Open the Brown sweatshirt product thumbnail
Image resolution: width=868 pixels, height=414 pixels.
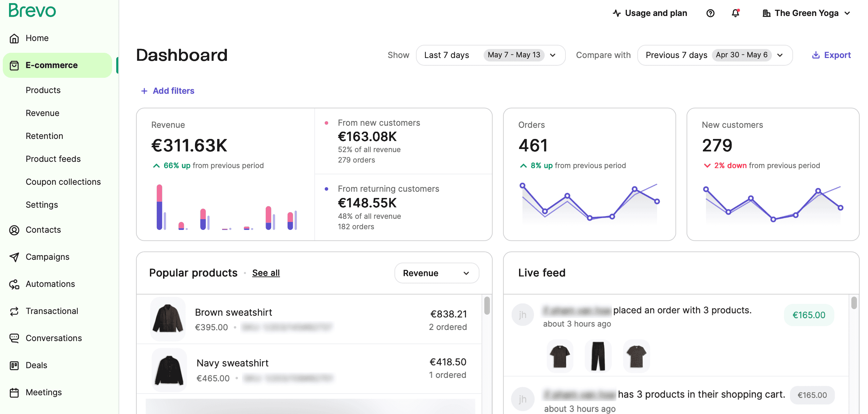[168, 318]
